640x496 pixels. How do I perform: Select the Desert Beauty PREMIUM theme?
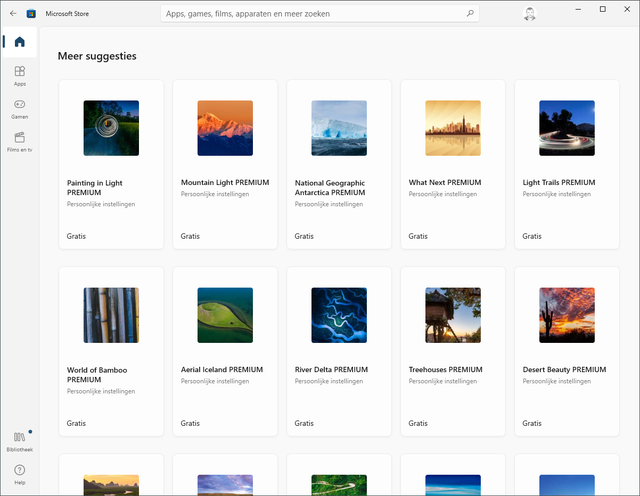(x=567, y=315)
